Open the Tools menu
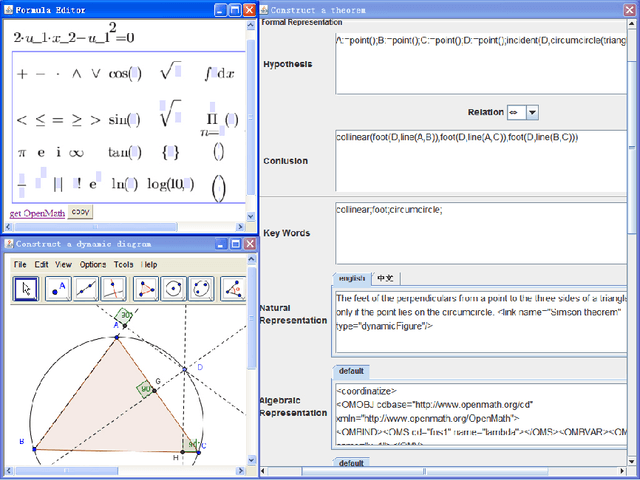 pyautogui.click(x=123, y=264)
